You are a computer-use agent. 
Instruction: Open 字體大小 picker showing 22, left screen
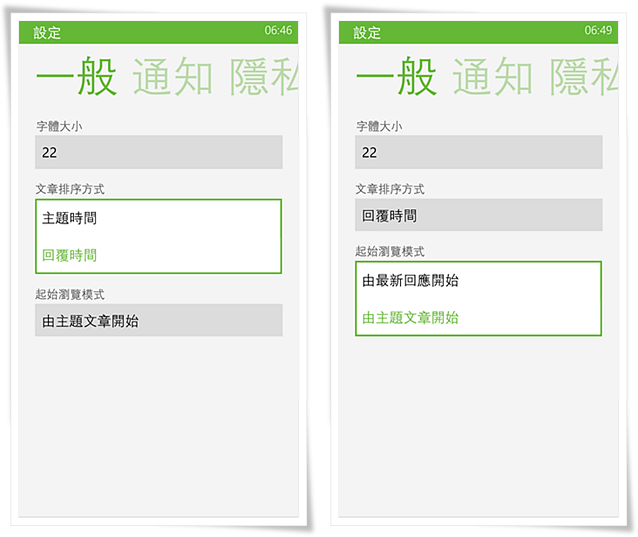click(x=159, y=152)
